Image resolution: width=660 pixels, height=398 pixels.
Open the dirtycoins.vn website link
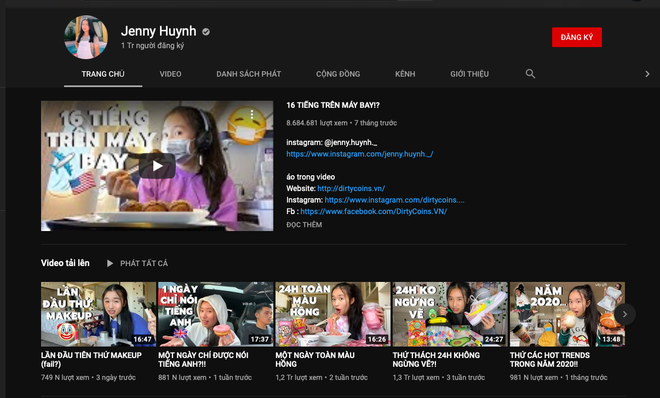point(351,188)
